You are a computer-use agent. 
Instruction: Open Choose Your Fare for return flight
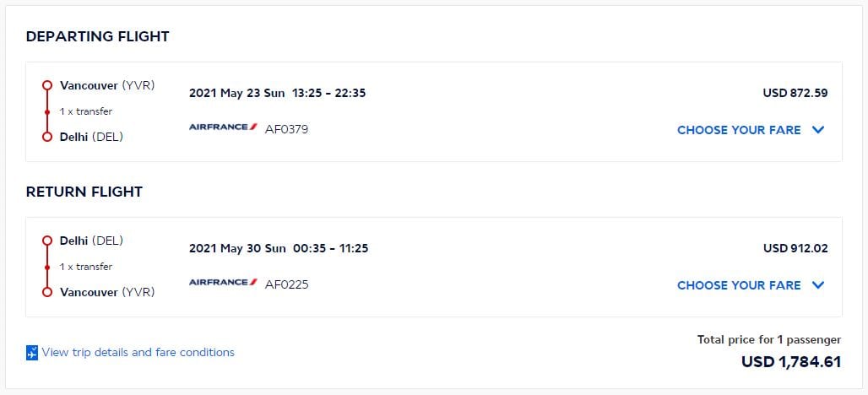click(739, 285)
